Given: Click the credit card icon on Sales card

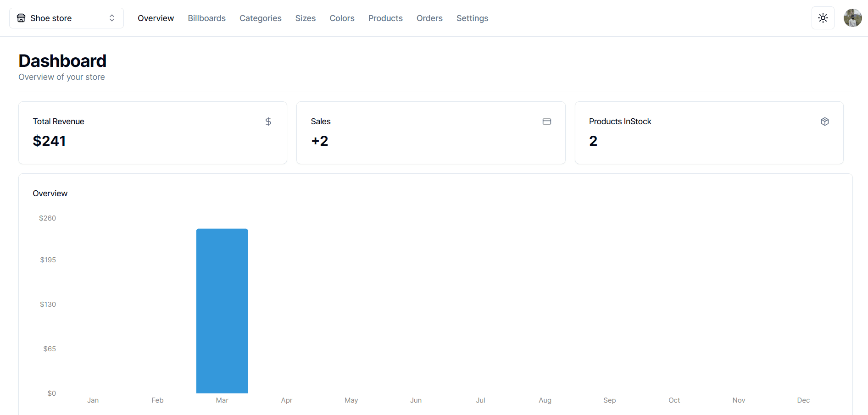Looking at the screenshot, I should tap(547, 122).
